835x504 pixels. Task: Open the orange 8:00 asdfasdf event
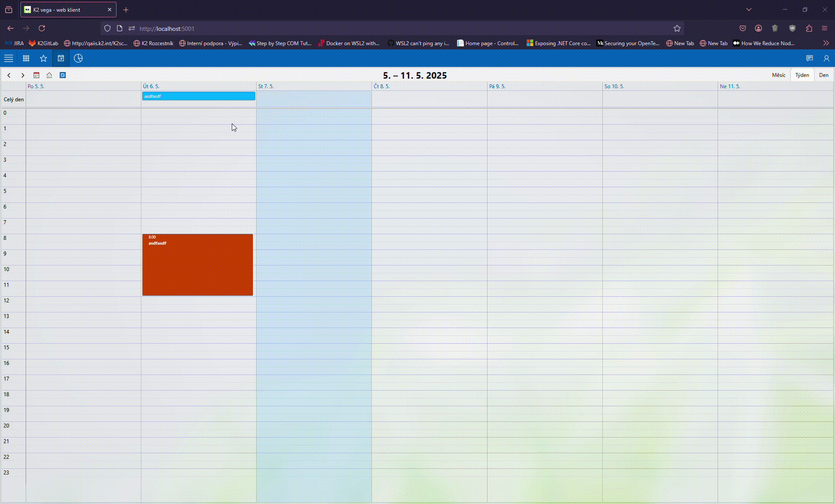(x=197, y=265)
